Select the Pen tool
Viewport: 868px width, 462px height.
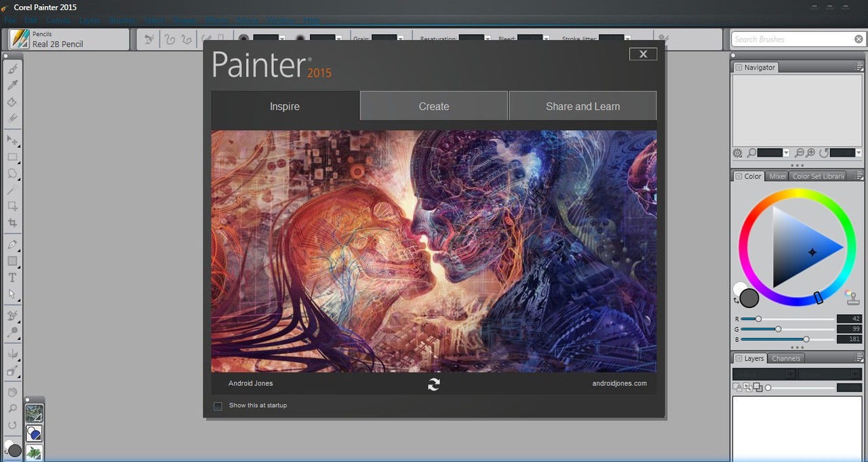tap(12, 244)
